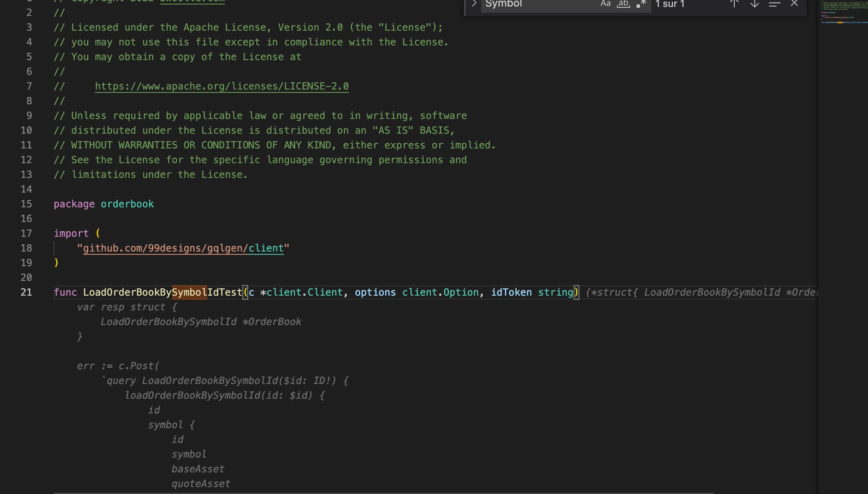This screenshot has height=494, width=868.
Task: Click the import keyword on line 17
Action: (x=71, y=234)
